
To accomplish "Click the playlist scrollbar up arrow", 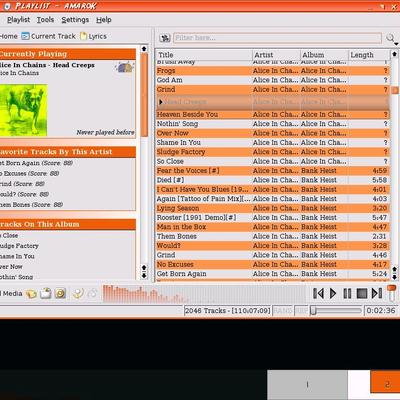I will (394, 54).
